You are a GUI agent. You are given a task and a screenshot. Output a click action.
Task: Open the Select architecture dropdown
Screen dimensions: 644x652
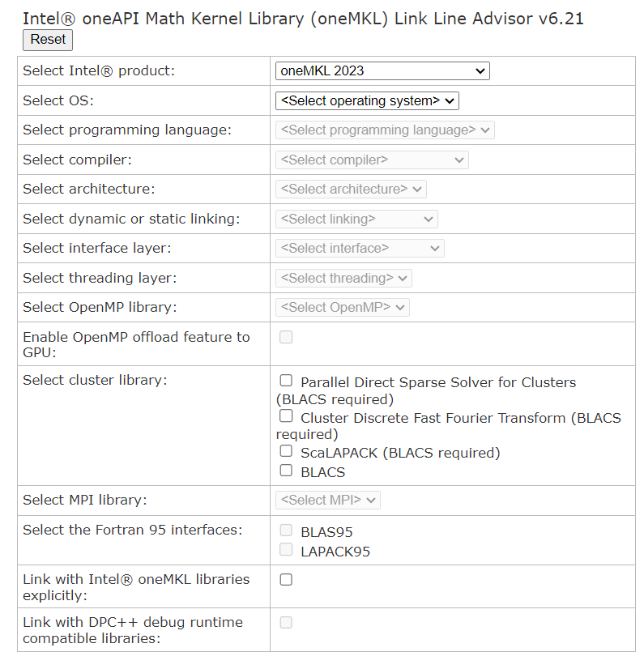(351, 189)
